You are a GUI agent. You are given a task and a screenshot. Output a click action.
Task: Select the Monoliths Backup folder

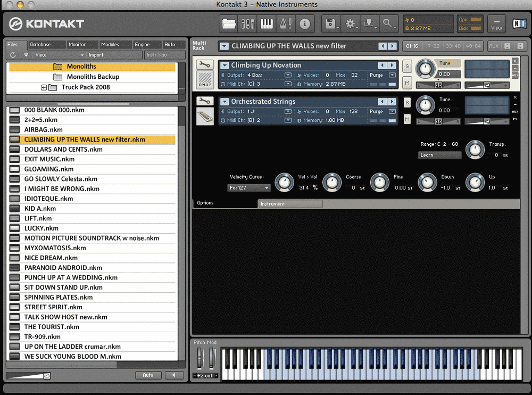[92, 77]
